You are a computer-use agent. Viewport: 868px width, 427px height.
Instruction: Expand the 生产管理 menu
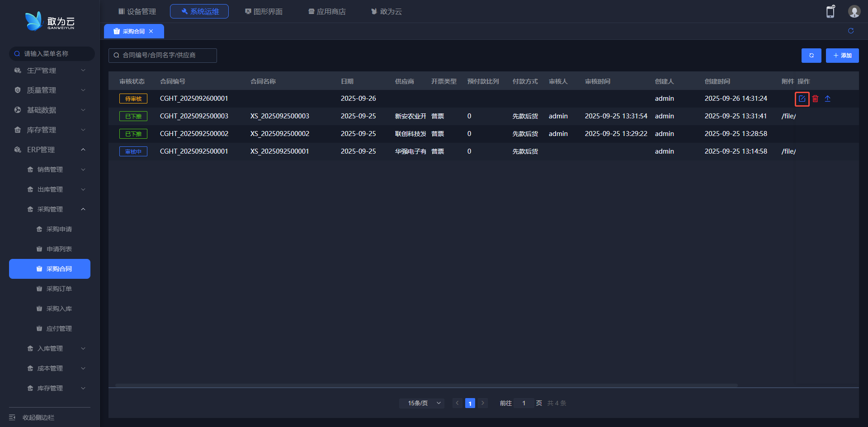click(x=50, y=70)
